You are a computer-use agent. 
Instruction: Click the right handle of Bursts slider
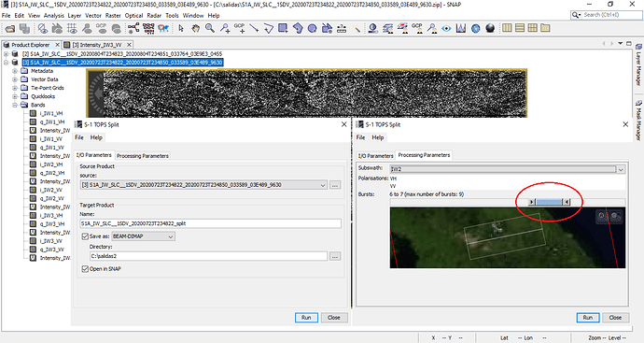[567, 202]
